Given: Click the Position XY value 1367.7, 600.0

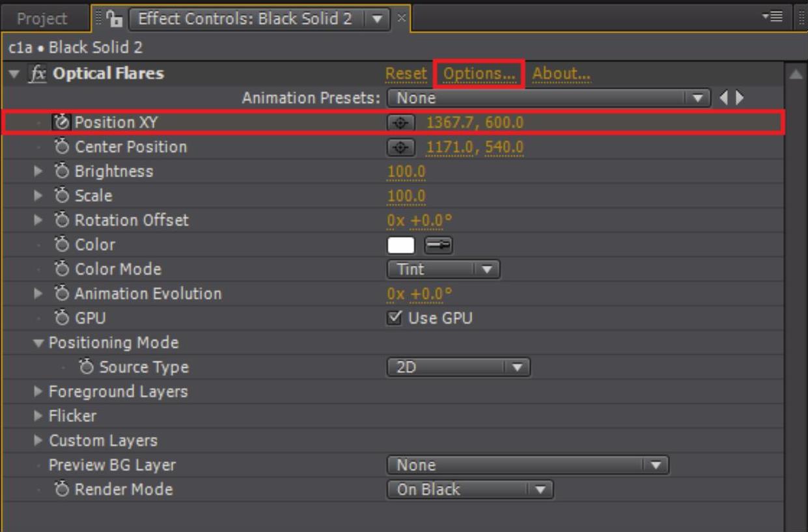Looking at the screenshot, I should [x=475, y=122].
